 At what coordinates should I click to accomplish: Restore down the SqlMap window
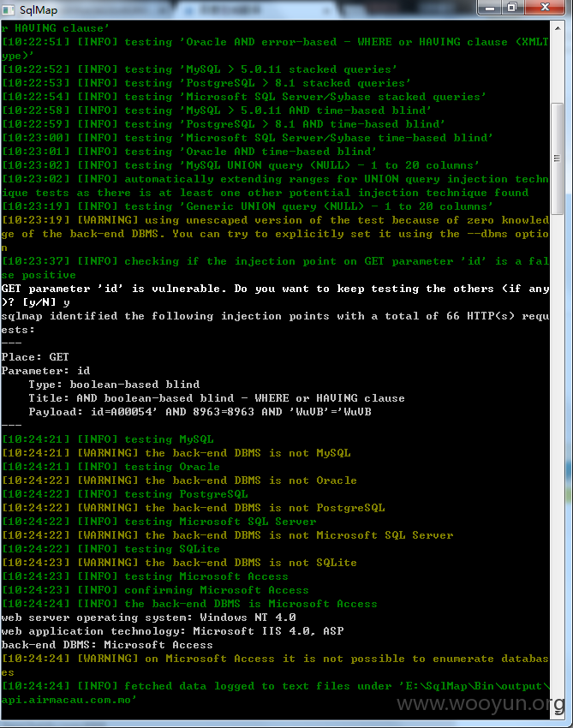(x=512, y=8)
